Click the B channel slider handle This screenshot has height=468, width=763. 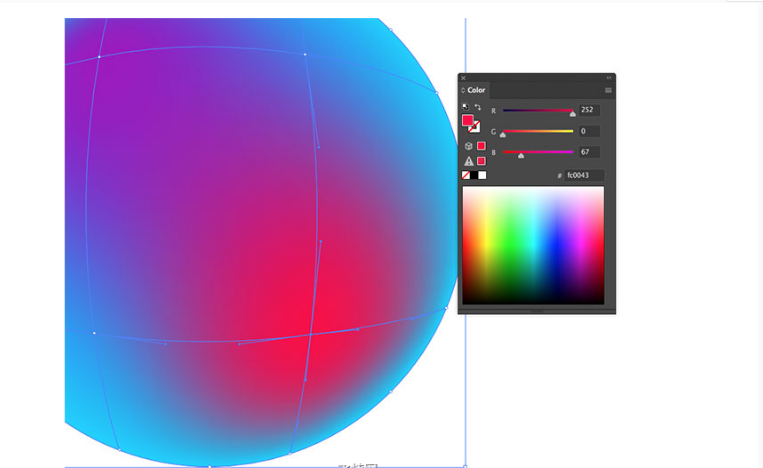tap(521, 156)
